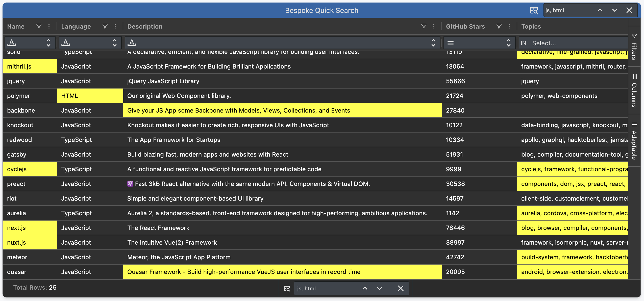Expand GitHub Stars equals operator dropdown
The width and height of the screenshot is (644, 301).
[x=508, y=43]
